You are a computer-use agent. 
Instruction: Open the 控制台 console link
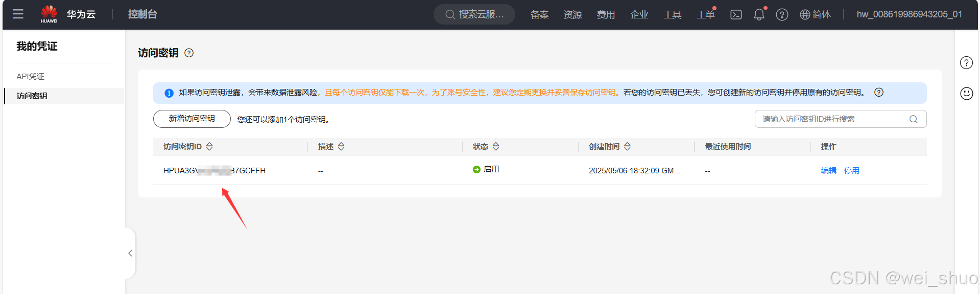coord(142,14)
